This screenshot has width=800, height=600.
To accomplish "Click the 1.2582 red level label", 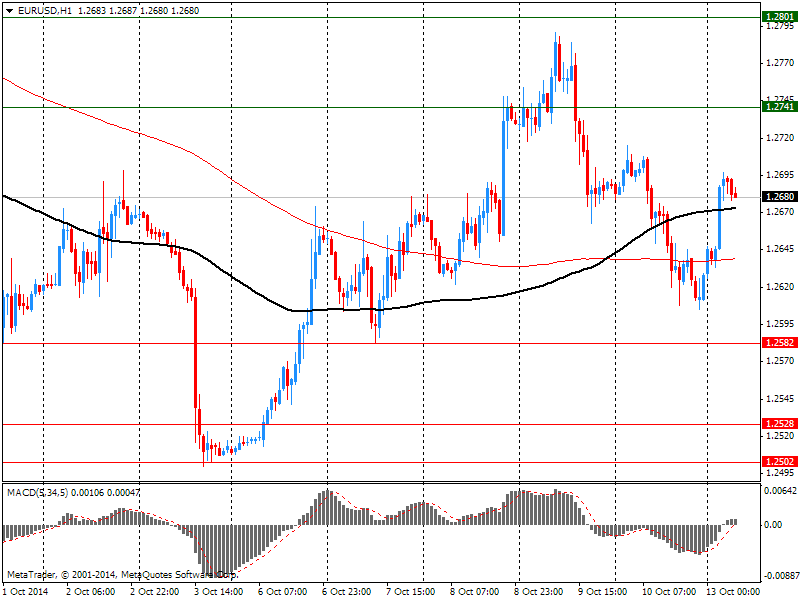I will [x=780, y=342].
